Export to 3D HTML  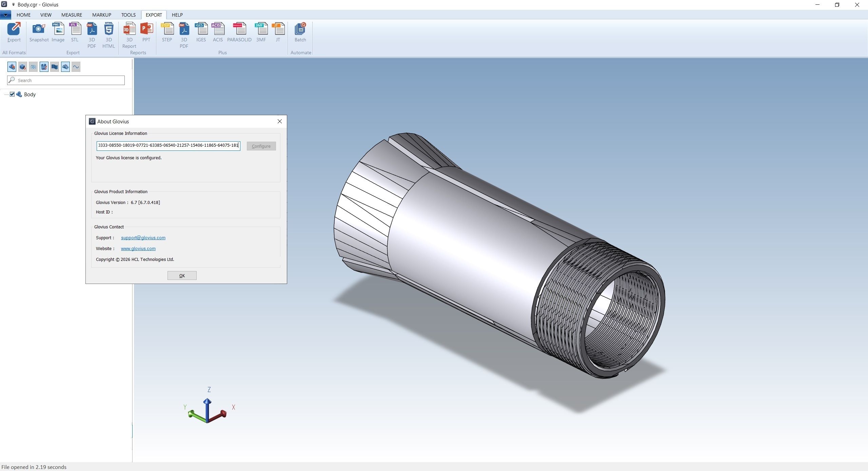point(108,35)
